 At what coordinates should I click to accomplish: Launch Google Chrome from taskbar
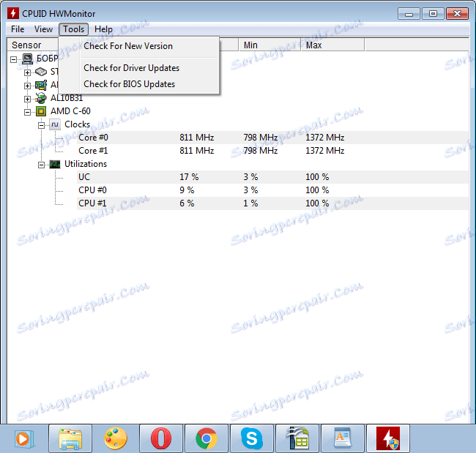pyautogui.click(x=207, y=439)
